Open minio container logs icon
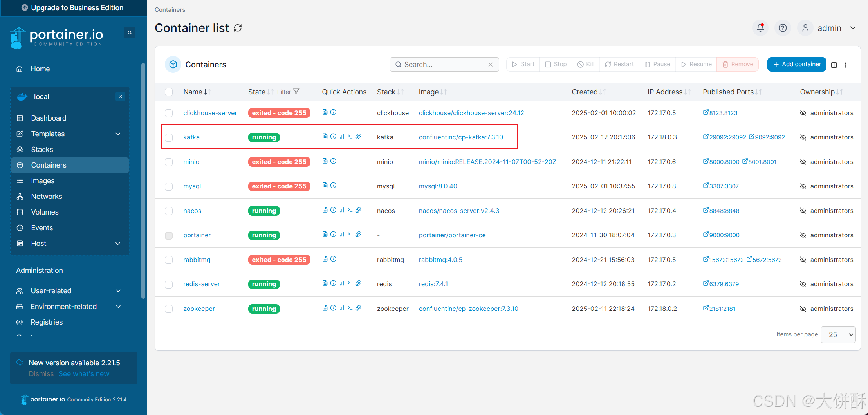Viewport: 868px width, 415px height. coord(325,161)
